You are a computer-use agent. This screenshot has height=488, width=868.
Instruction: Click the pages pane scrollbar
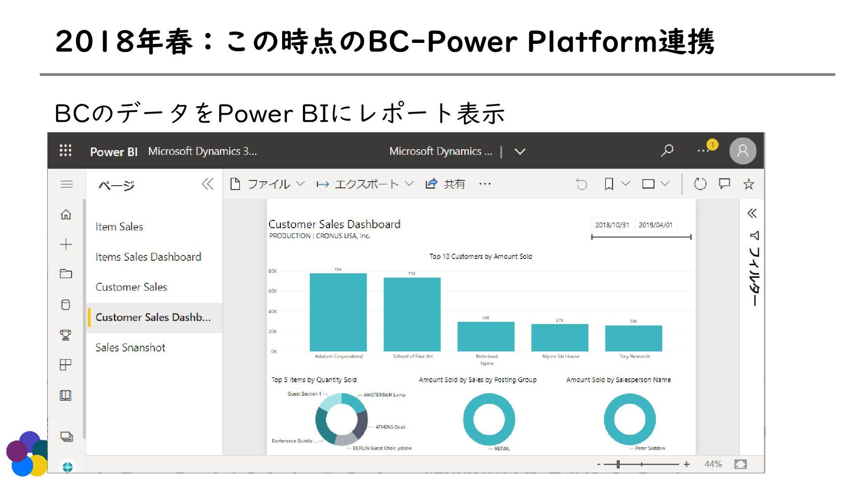tap(85, 319)
